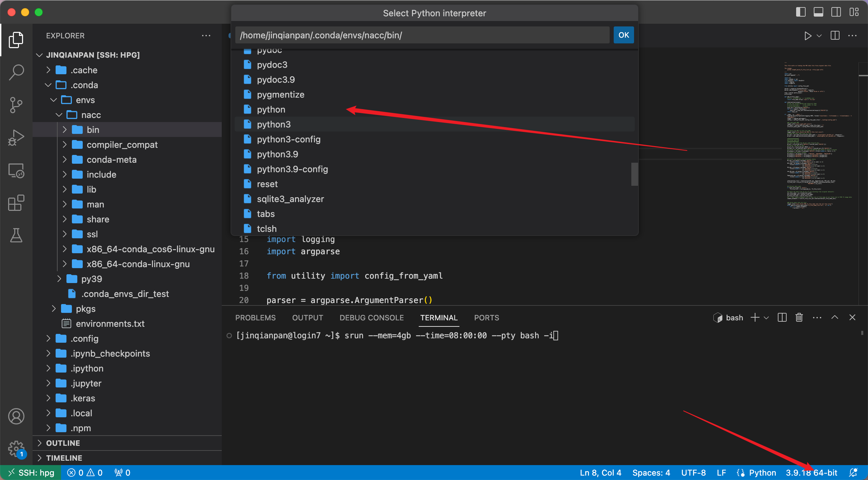Open Run and Debug view

coord(16,137)
